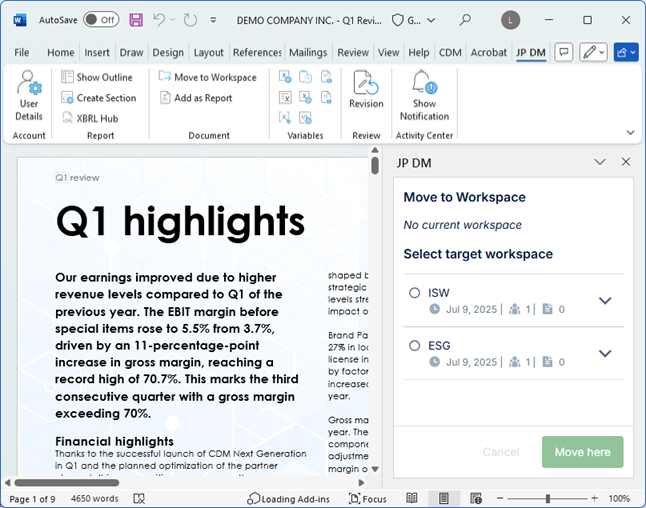Screen dimensions: 646x508
Task: Click the Show Notification bell
Action: tap(424, 96)
